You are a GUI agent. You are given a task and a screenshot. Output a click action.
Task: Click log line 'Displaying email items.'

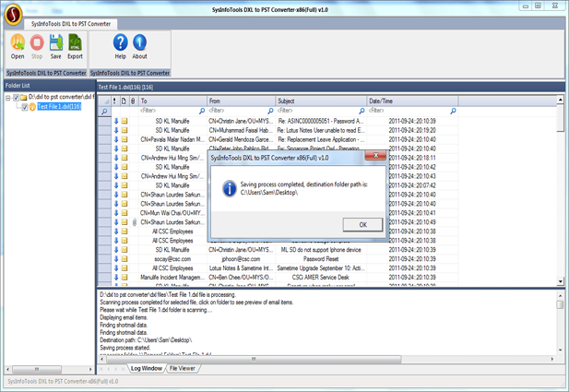[124, 317]
